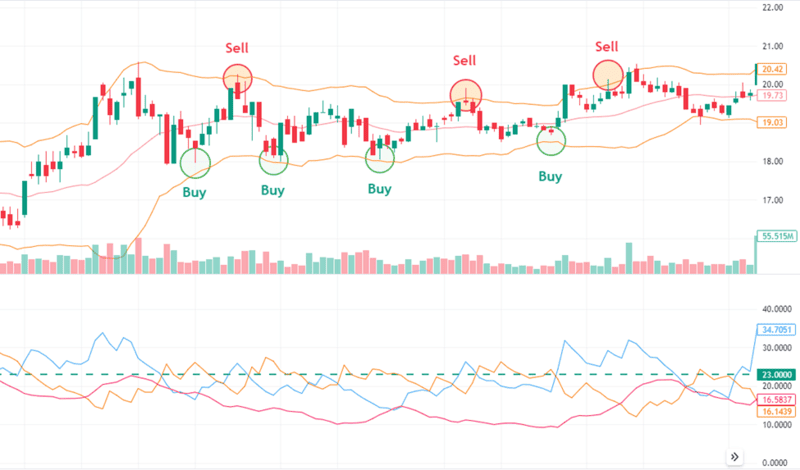
Task: Click the green dashed 23 threshold line
Action: tap(378, 375)
